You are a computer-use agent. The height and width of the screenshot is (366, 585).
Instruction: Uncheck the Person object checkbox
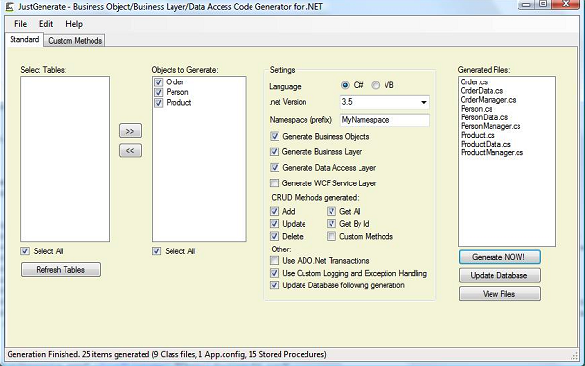(x=159, y=92)
